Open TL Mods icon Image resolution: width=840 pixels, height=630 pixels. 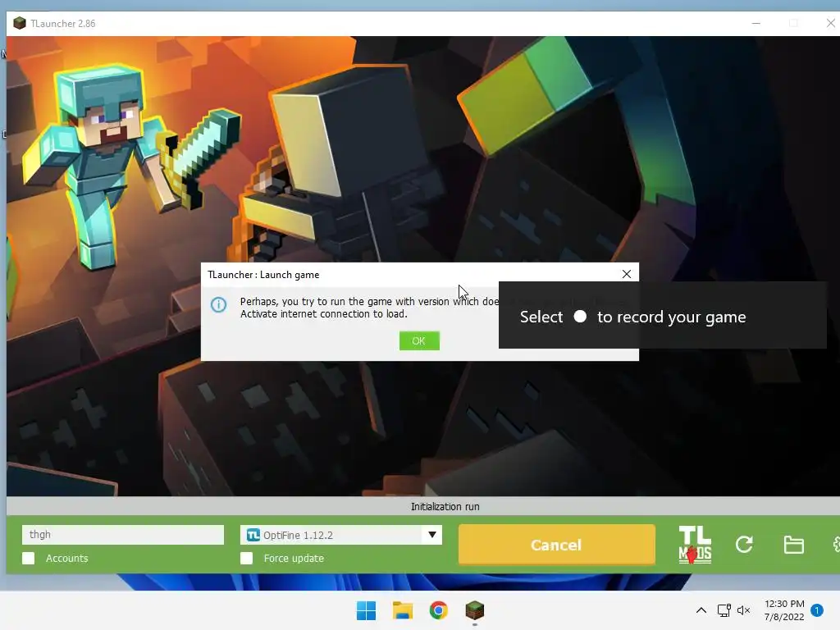[695, 545]
